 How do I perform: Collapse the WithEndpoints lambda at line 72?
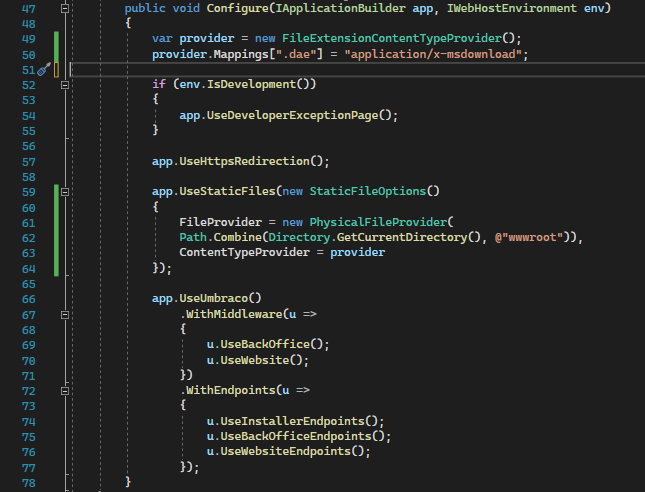click(x=65, y=391)
